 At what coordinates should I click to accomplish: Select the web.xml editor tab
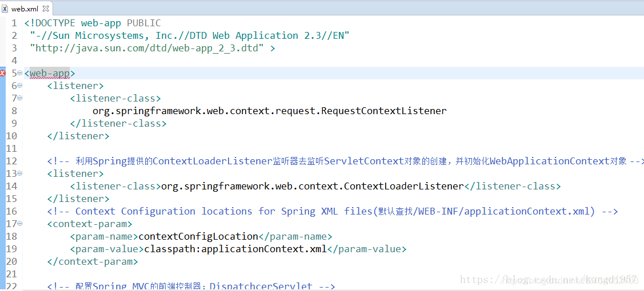[x=26, y=8]
